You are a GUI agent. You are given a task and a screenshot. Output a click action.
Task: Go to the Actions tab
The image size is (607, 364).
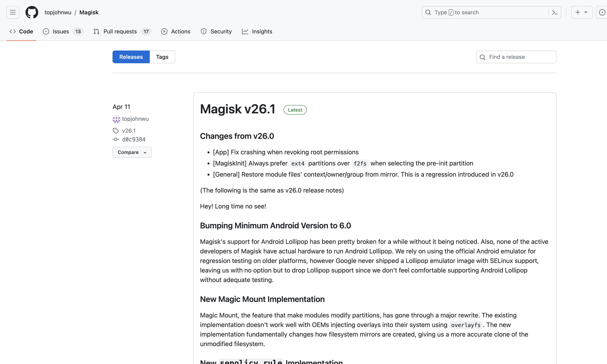pos(180,31)
